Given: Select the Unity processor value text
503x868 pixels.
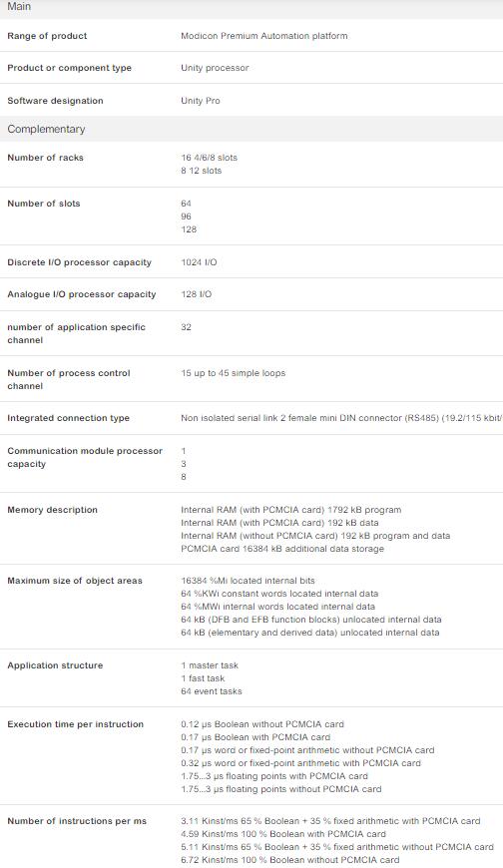Looking at the screenshot, I should [215, 68].
